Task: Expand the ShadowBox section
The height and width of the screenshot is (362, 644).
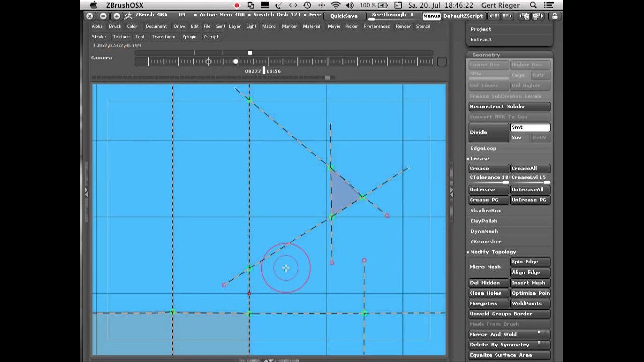Action: pos(486,211)
